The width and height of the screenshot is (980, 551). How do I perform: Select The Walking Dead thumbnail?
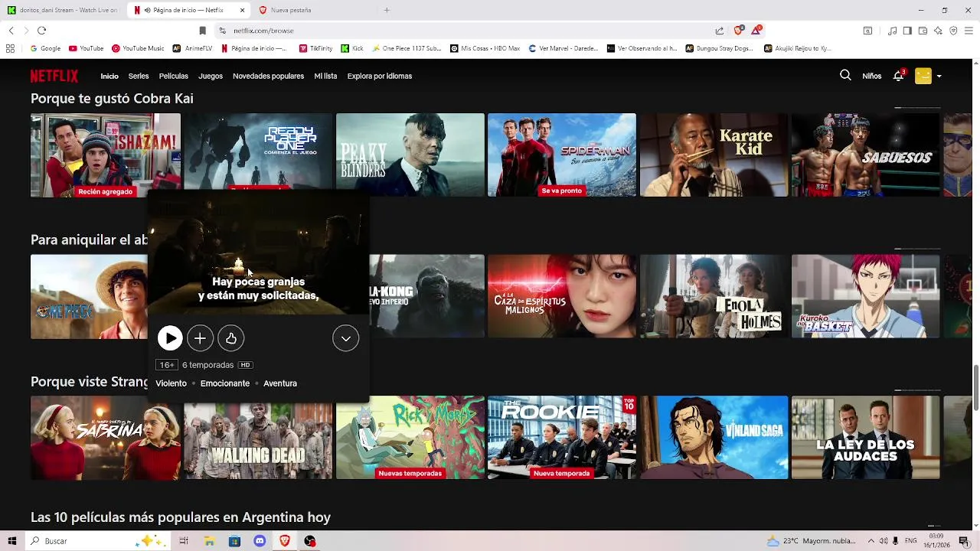[258, 442]
